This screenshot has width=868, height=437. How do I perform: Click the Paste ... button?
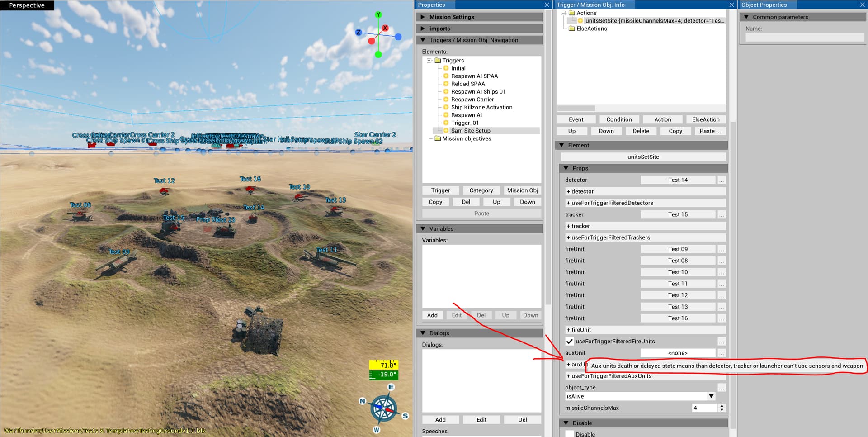[x=710, y=131]
